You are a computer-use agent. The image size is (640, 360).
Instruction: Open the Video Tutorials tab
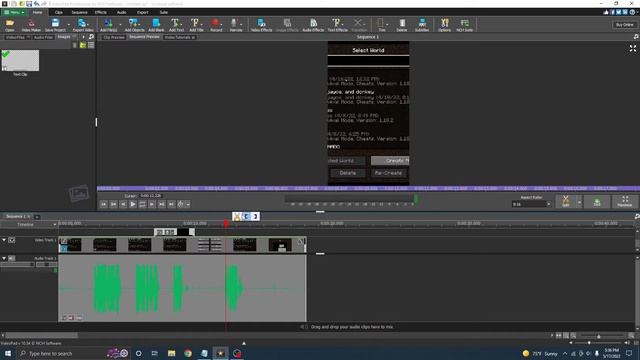180,37
